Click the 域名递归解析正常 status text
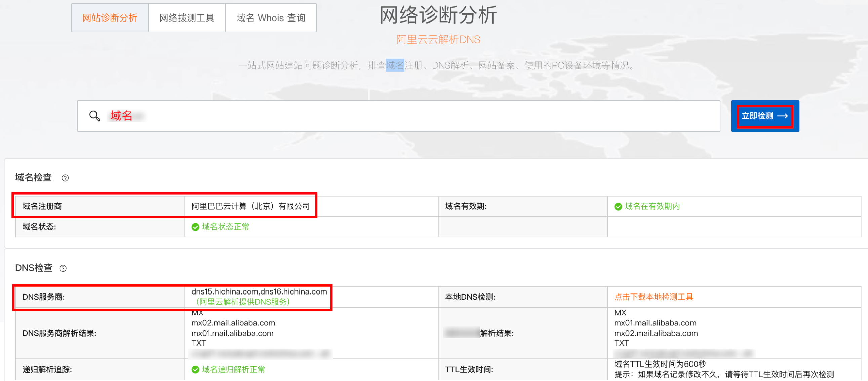This screenshot has height=381, width=868. tap(234, 370)
